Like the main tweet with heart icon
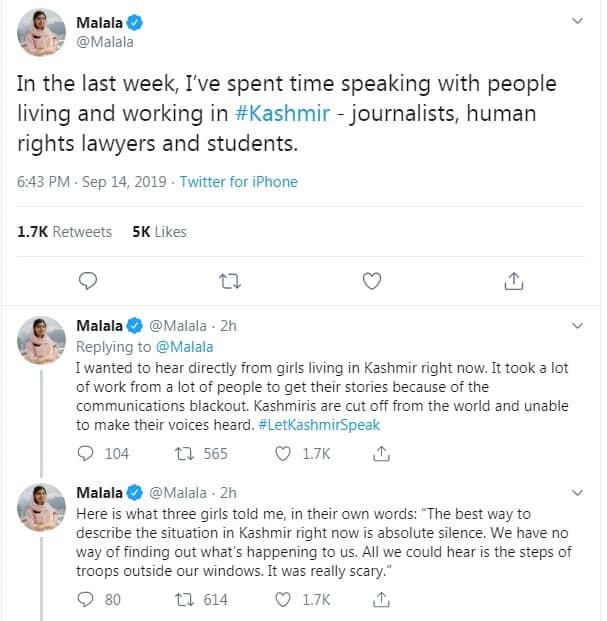 point(372,281)
